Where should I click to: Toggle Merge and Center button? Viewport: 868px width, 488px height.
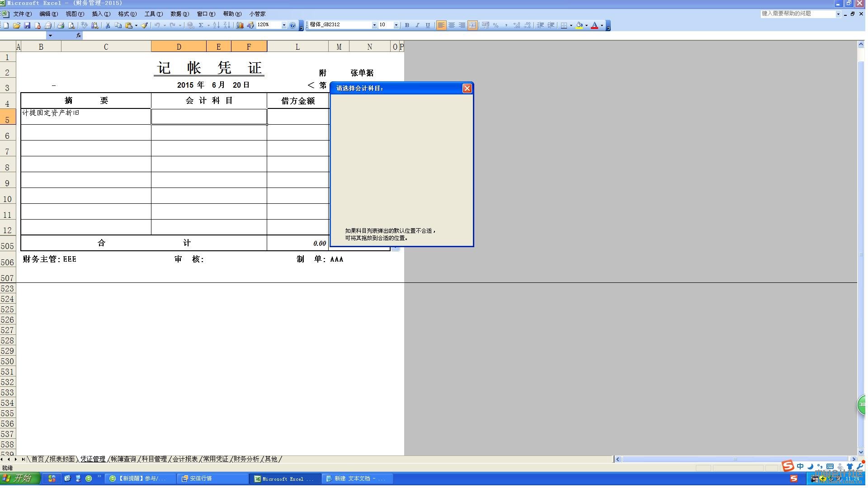(472, 25)
